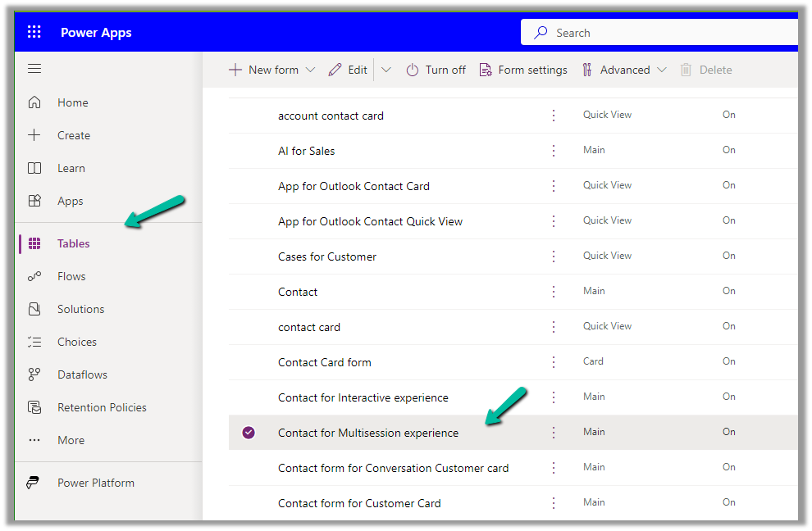Expand the Advanced dropdown menu
Viewport: 812px width, 531px height.
[661, 70]
